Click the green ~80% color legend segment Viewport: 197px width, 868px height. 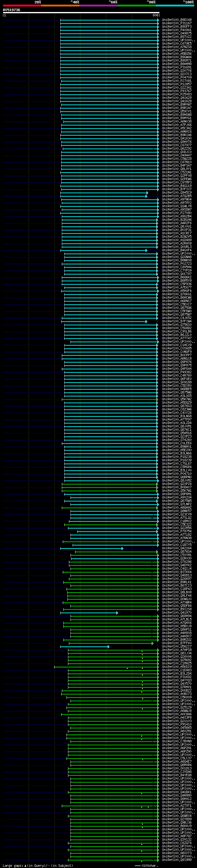[136, 6]
